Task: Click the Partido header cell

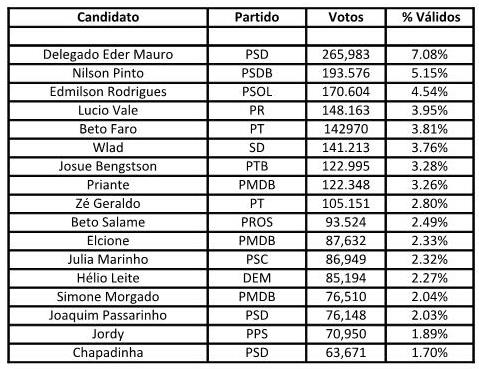Action: point(257,17)
